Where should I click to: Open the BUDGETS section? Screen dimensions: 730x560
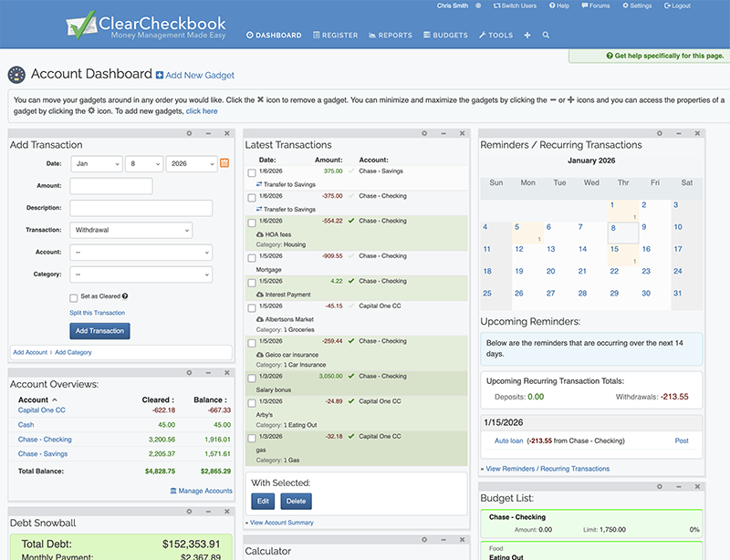tap(444, 36)
